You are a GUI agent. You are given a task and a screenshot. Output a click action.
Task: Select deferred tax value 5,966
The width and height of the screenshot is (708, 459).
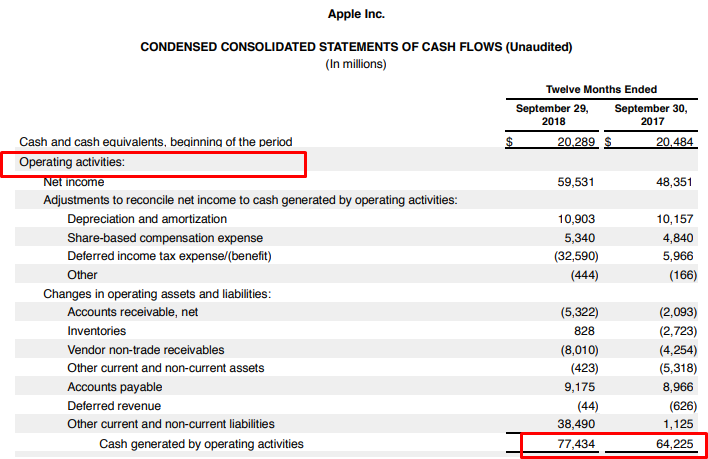click(x=678, y=256)
